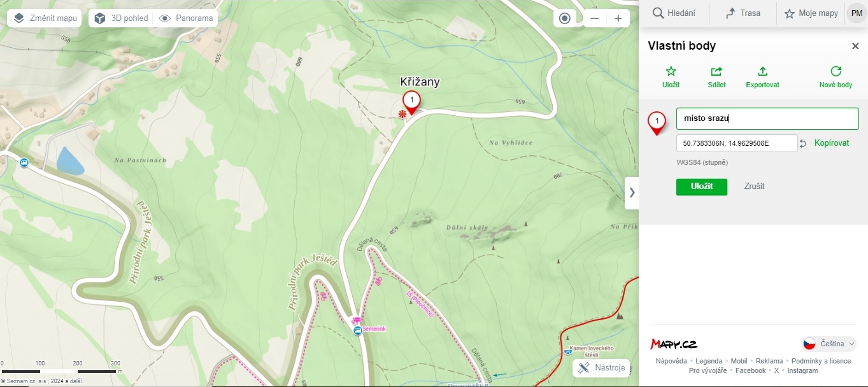Click the Kopírovat link
This screenshot has height=387, width=868.
pos(832,143)
